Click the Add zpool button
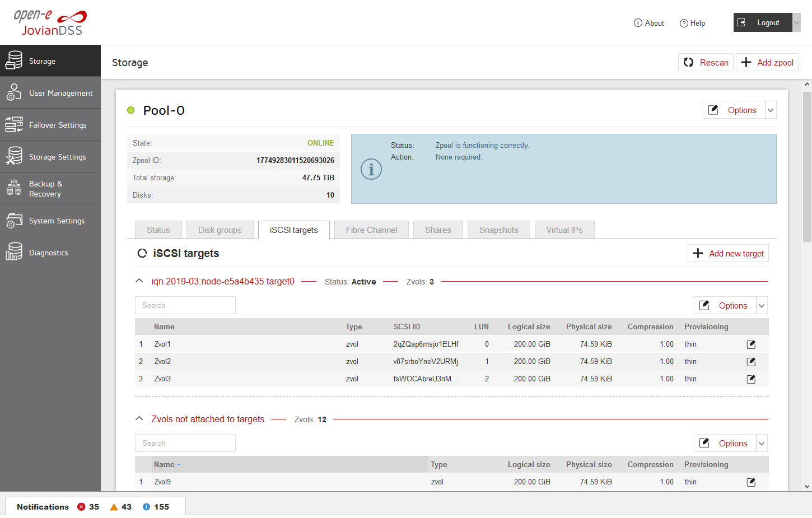Viewport: 812px width, 518px height. 767,63
